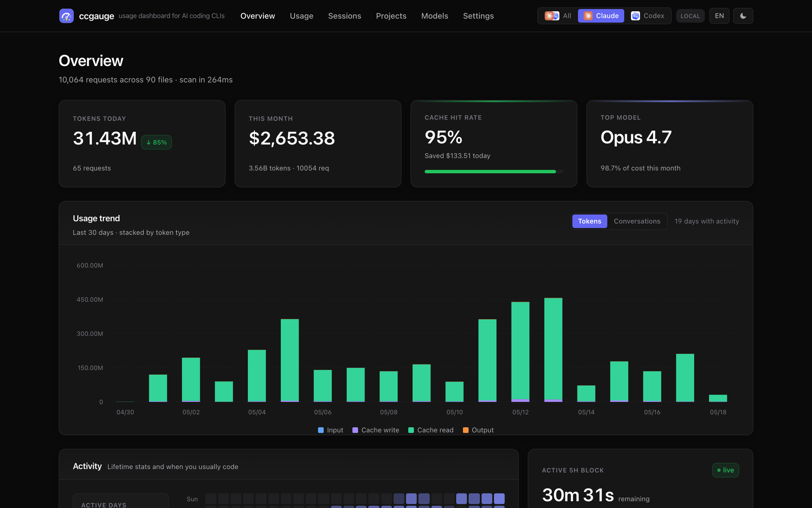Screen dimensions: 812x508
Task: Change language with the EN button
Action: point(719,16)
